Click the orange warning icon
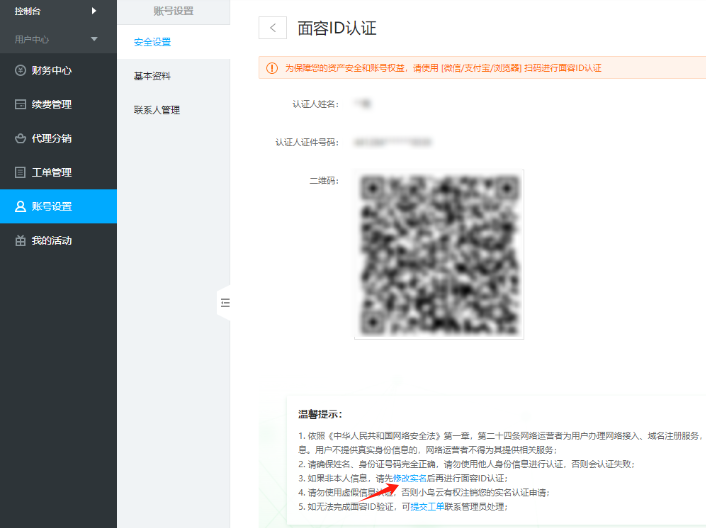 [272, 68]
